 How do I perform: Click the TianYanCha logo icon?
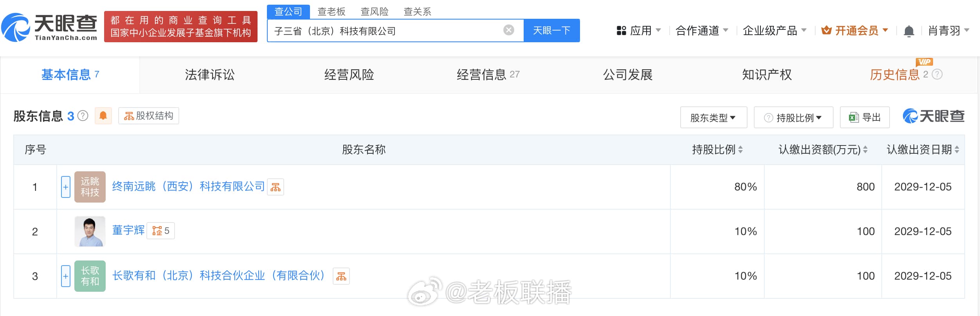pyautogui.click(x=16, y=27)
